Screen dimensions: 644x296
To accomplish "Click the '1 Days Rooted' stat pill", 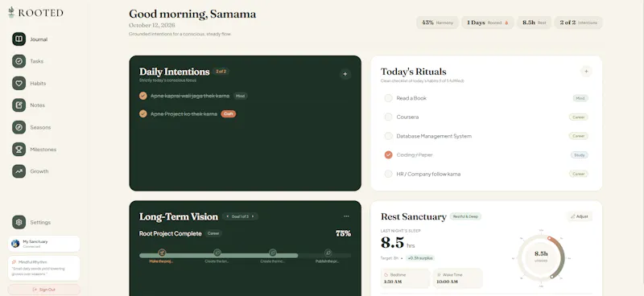I will [x=488, y=23].
